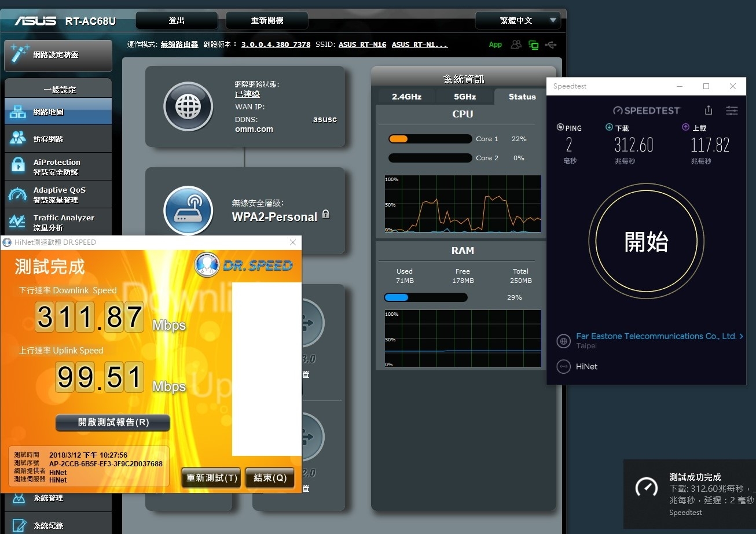Open the Traffic Analyzer chart icon
This screenshot has height=534, width=756.
[x=18, y=222]
